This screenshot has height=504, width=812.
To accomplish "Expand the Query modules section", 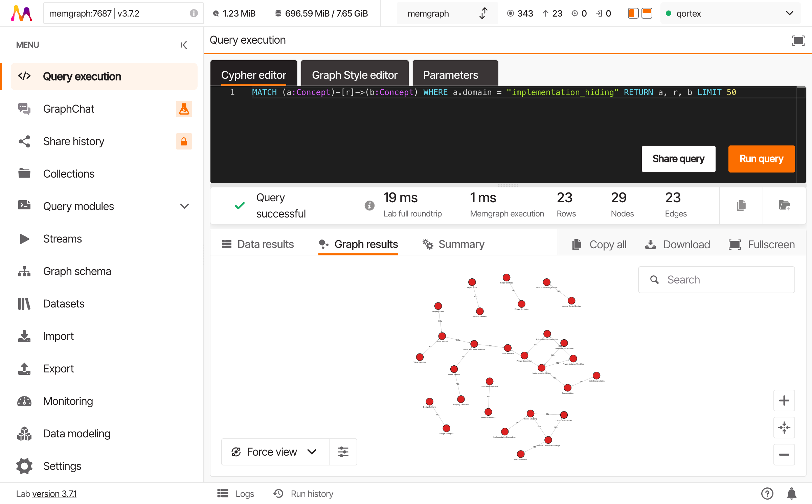I will click(184, 206).
